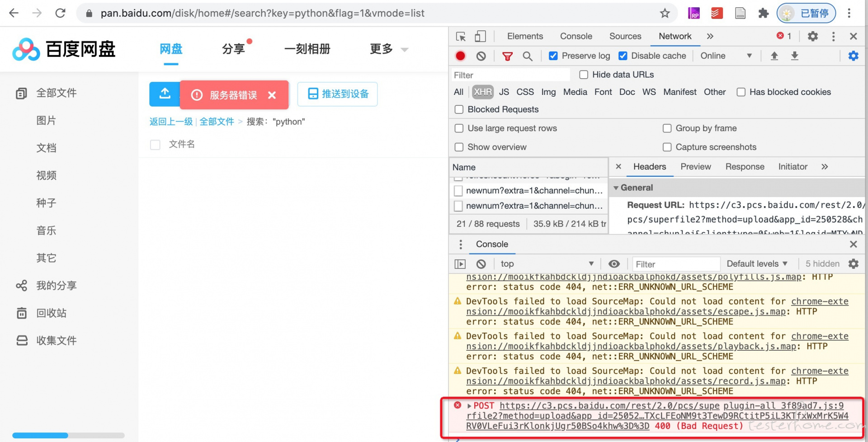868x442 pixels.
Task: Toggle the network filter funnel icon
Action: point(508,56)
